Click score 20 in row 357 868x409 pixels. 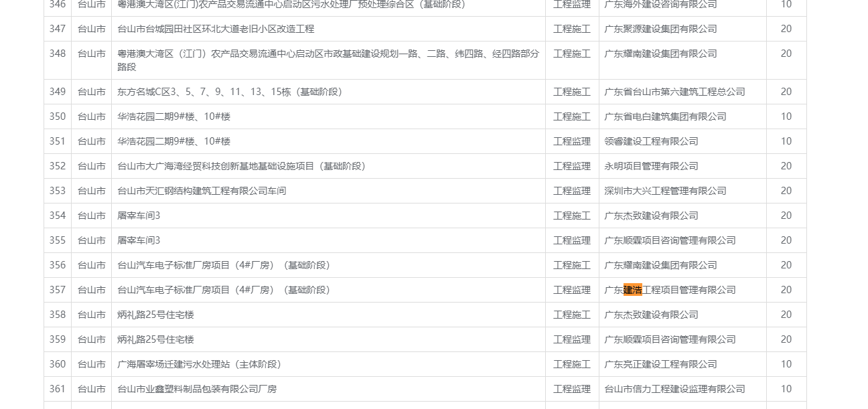click(786, 290)
